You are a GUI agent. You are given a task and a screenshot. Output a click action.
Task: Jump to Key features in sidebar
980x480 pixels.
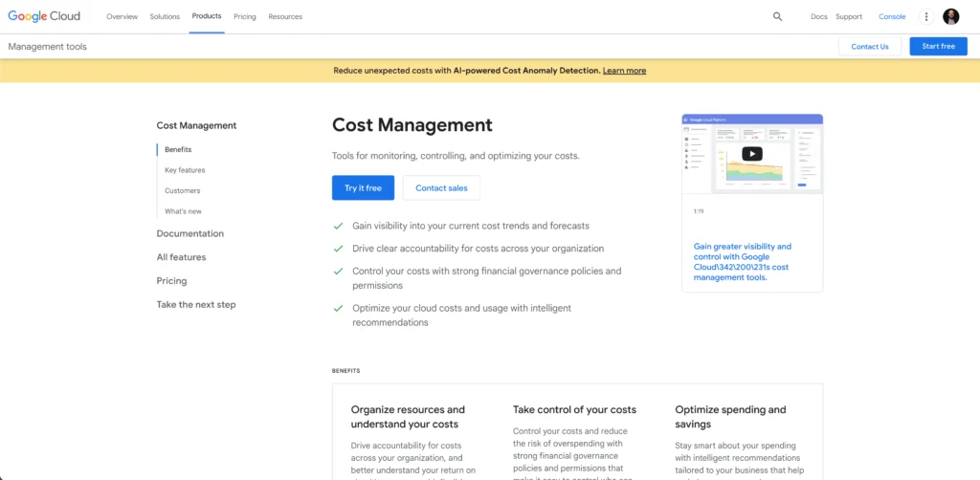[185, 170]
